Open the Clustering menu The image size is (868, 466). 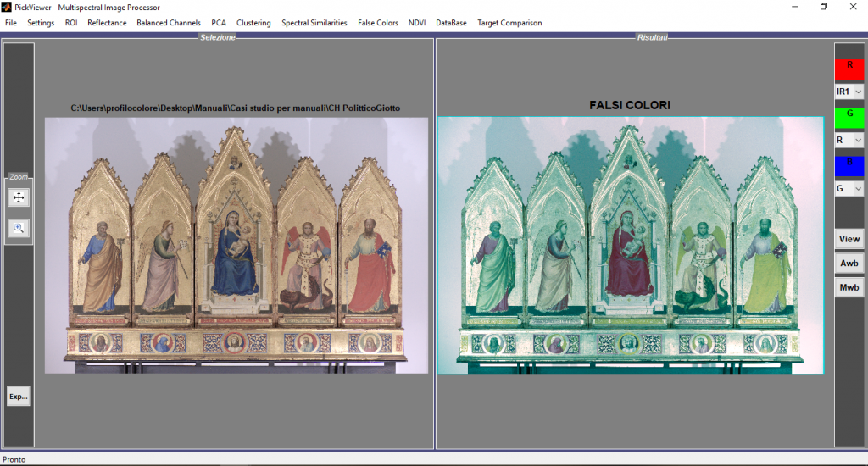253,23
